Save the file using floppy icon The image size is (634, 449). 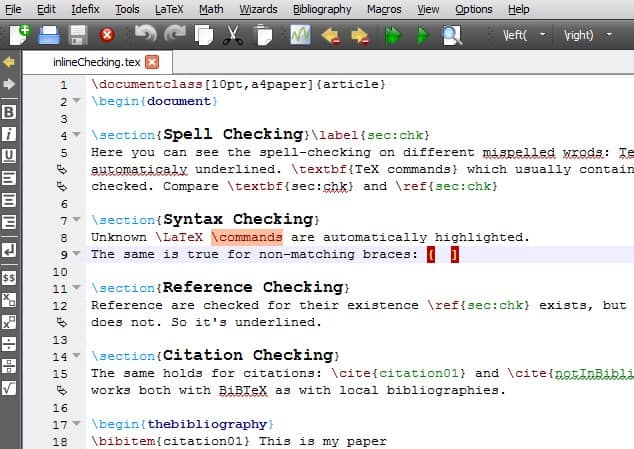click(x=78, y=36)
